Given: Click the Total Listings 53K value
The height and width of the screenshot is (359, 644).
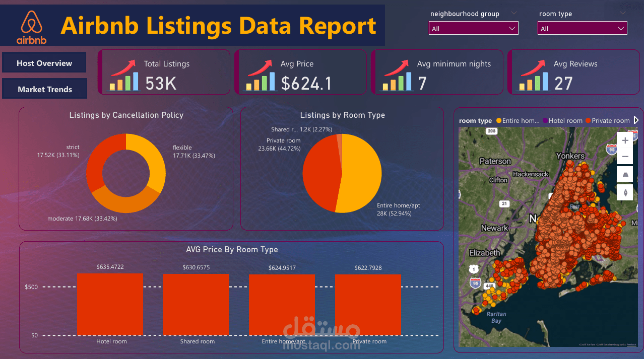Looking at the screenshot, I should (x=161, y=83).
